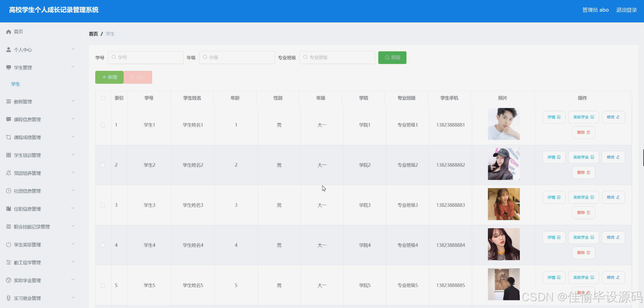Open 详情 for row 学生1
Image resolution: width=644 pixels, height=308 pixels.
(x=554, y=117)
